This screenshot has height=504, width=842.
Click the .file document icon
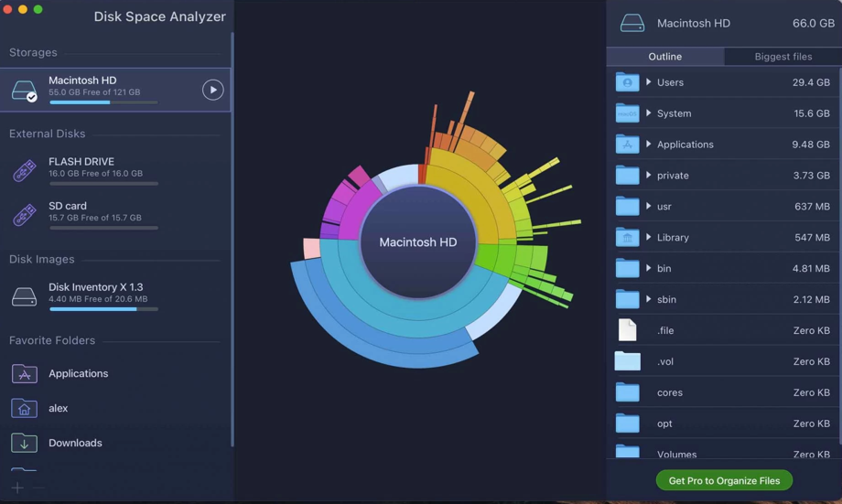point(627,330)
